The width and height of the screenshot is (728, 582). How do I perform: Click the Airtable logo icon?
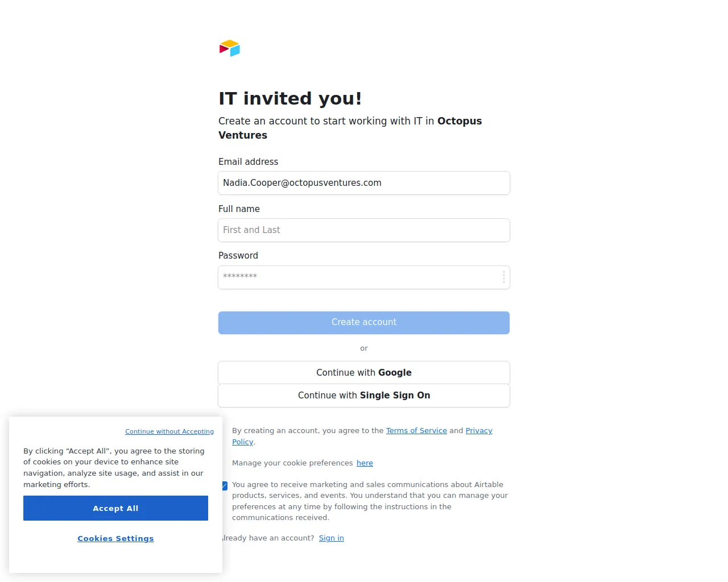coord(230,48)
